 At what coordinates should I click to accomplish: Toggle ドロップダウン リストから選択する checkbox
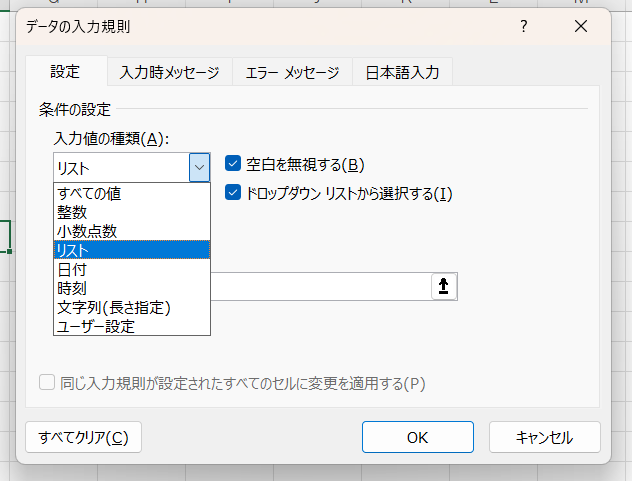pyautogui.click(x=234, y=193)
